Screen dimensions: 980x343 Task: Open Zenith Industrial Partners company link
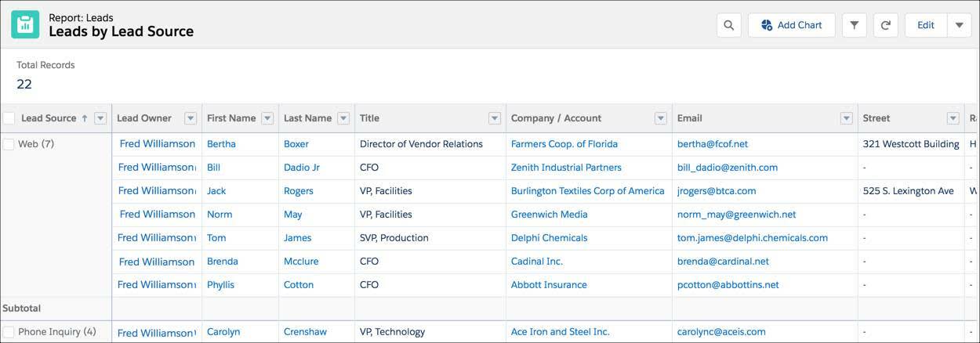(x=566, y=168)
